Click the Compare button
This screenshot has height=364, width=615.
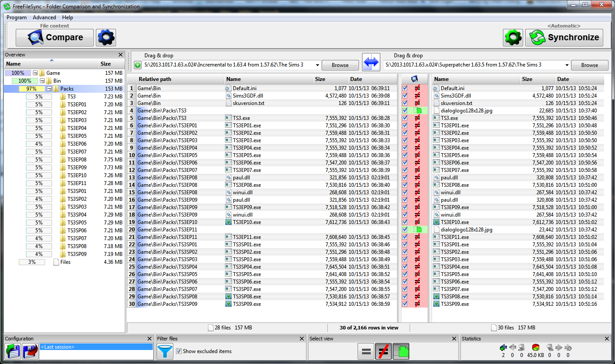55,38
